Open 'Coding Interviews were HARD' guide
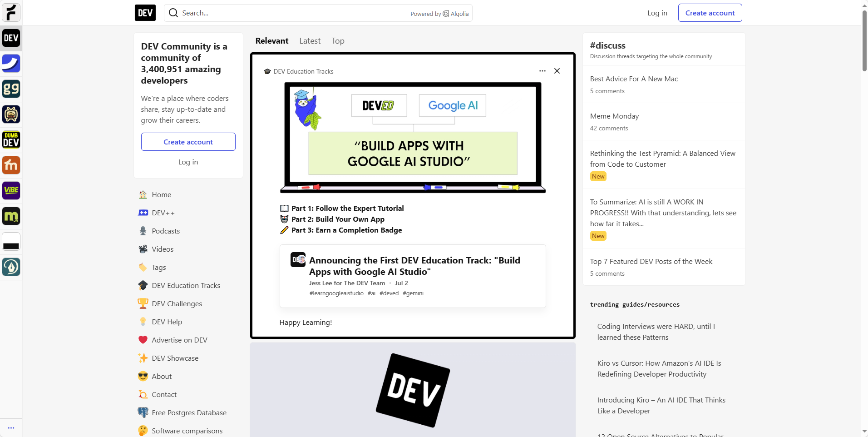The height and width of the screenshot is (437, 868). point(656,332)
